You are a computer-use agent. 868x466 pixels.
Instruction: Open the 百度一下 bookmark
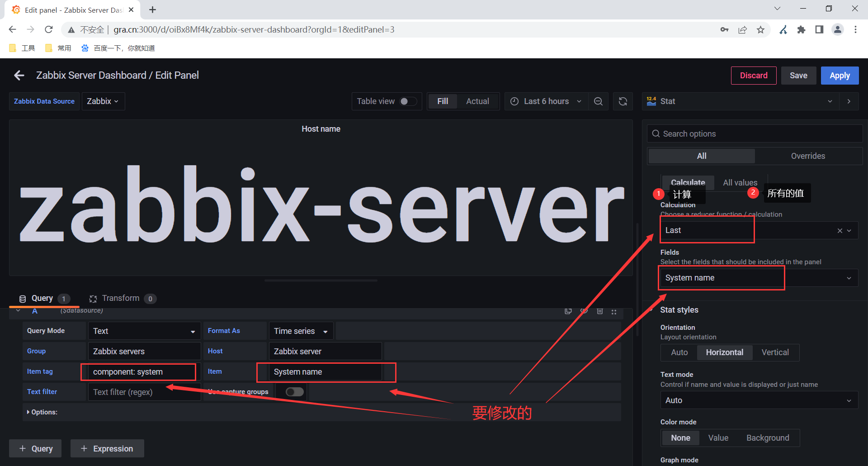pos(118,48)
